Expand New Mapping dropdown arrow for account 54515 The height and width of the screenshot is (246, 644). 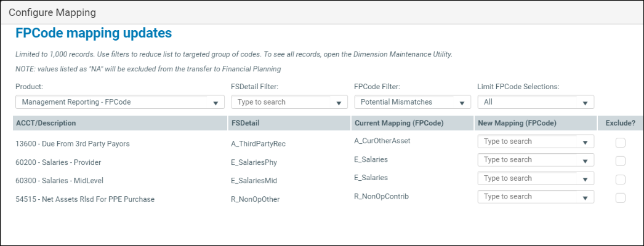(585, 197)
